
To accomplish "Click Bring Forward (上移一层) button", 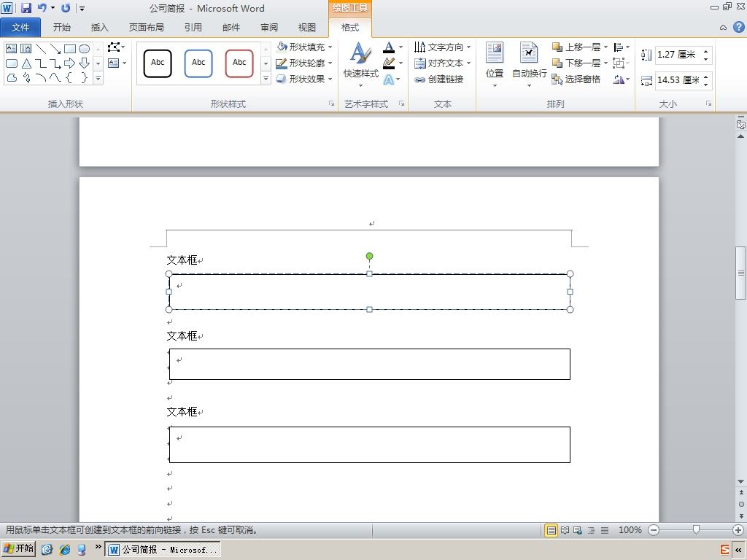I will 576,47.
